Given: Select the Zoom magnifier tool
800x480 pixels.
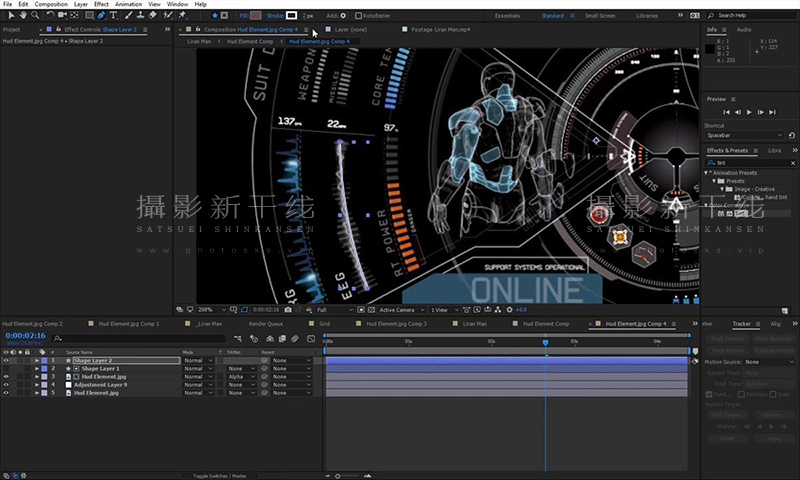Looking at the screenshot, I should tap(35, 15).
